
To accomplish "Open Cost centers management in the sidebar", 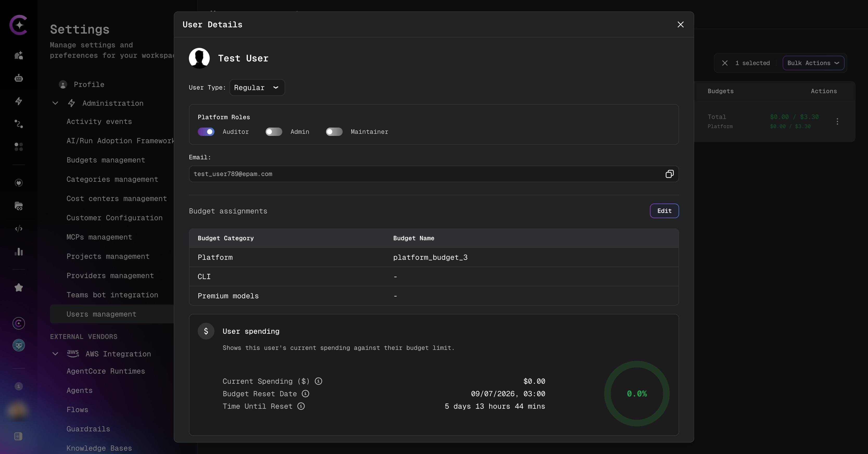I will (117, 199).
